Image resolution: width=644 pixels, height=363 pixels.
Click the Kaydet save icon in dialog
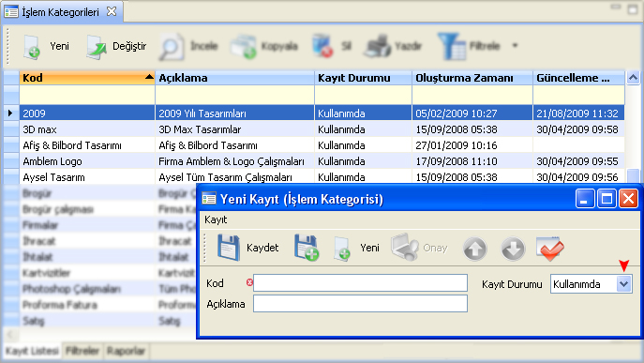pyautogui.click(x=229, y=248)
